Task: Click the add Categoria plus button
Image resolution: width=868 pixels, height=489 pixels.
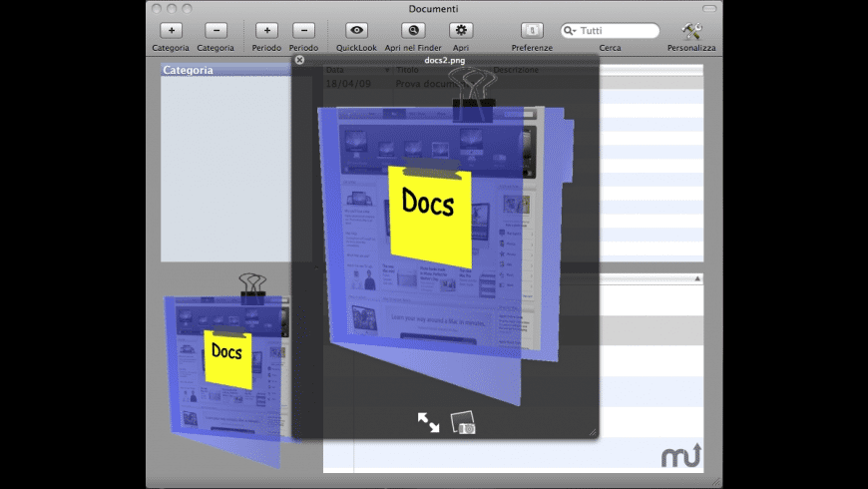Action: pos(171,31)
